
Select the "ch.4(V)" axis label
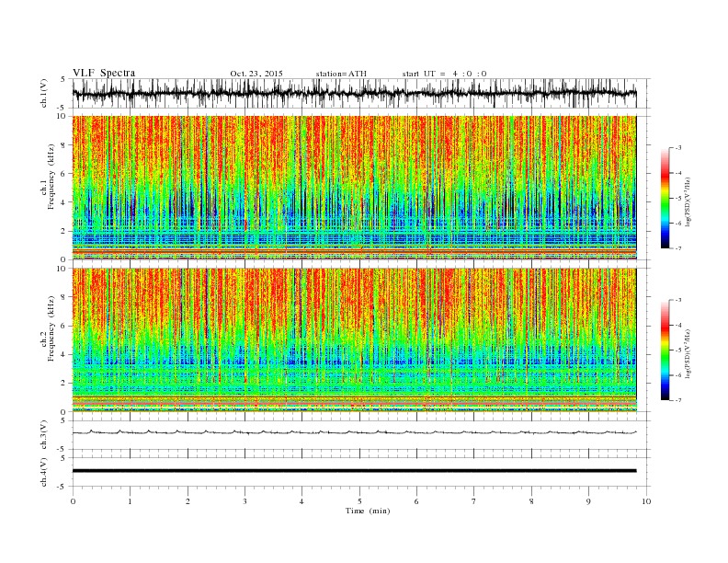[44, 472]
